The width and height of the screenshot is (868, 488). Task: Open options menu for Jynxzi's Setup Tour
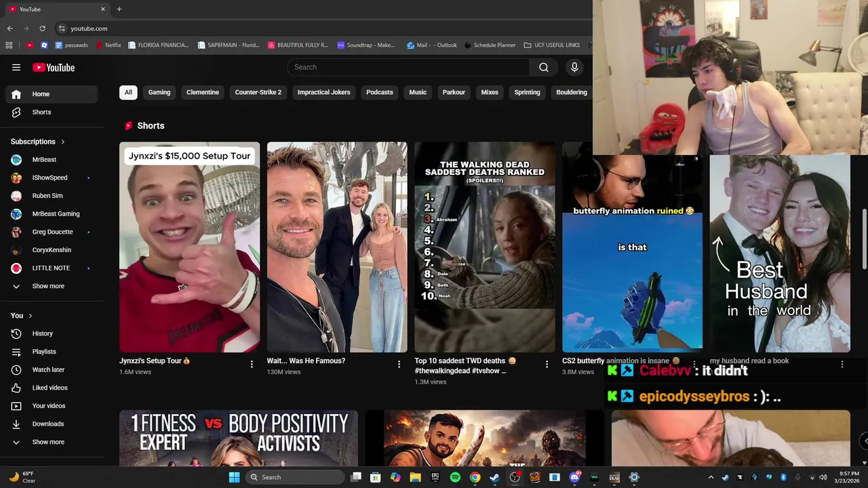tap(252, 364)
